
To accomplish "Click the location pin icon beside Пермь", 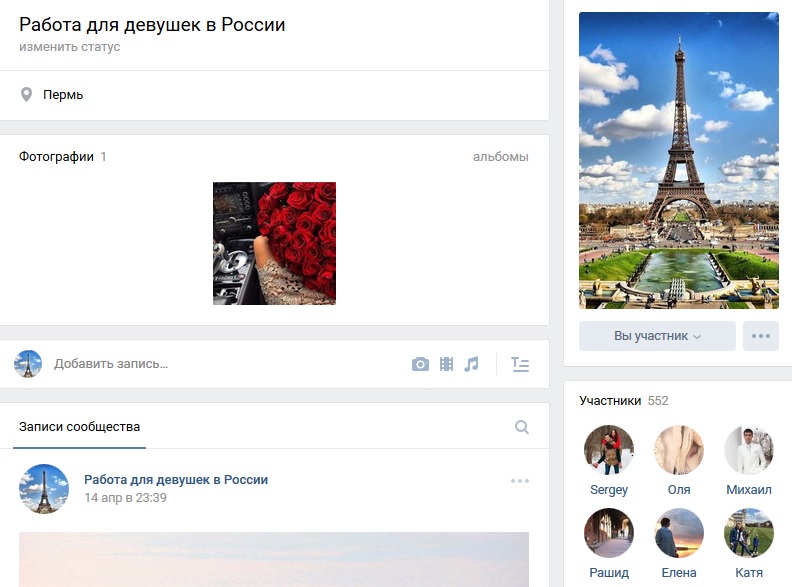I will click(26, 94).
